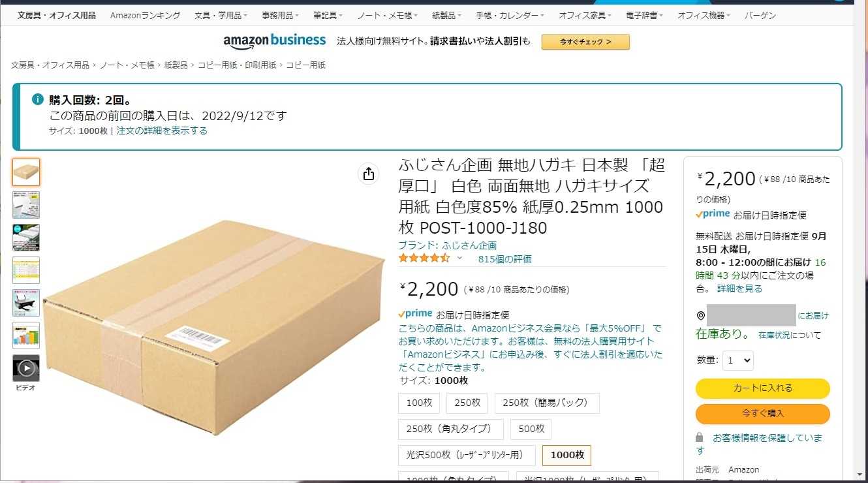Image resolution: width=868 pixels, height=483 pixels.
Task: Click the Amazon Business logo banner
Action: (x=275, y=41)
